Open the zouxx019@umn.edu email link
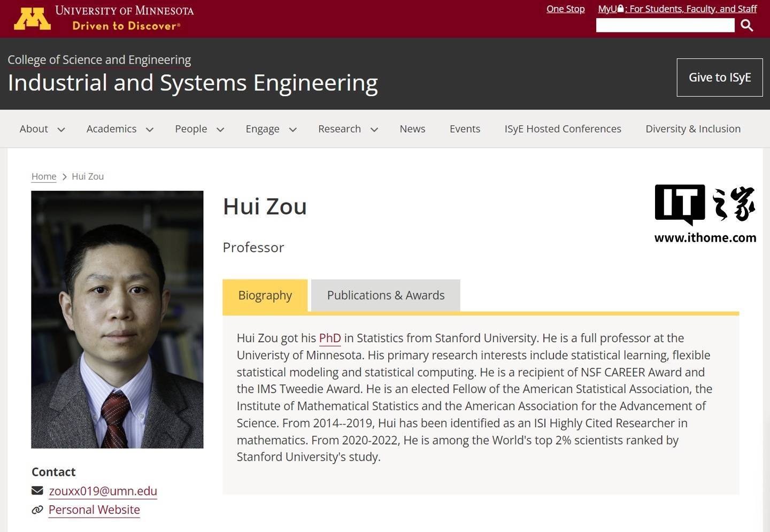Image resolution: width=770 pixels, height=532 pixels. pos(103,491)
